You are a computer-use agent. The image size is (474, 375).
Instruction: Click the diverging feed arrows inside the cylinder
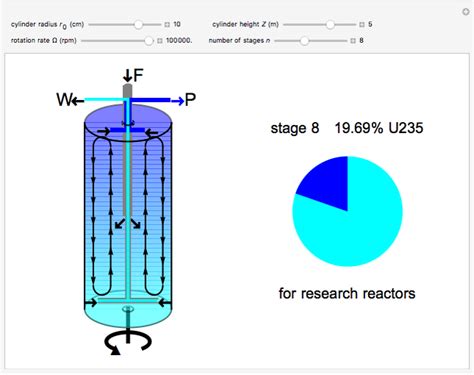tap(128, 224)
